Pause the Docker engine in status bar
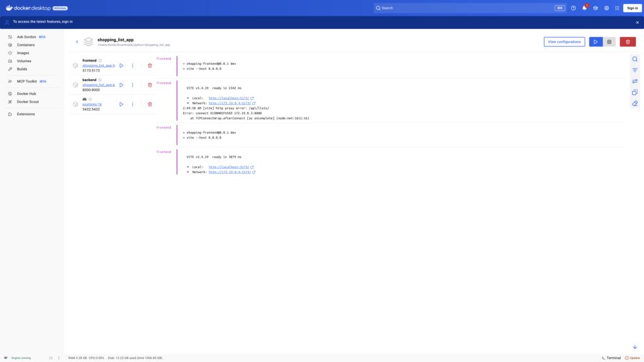 pos(51,358)
